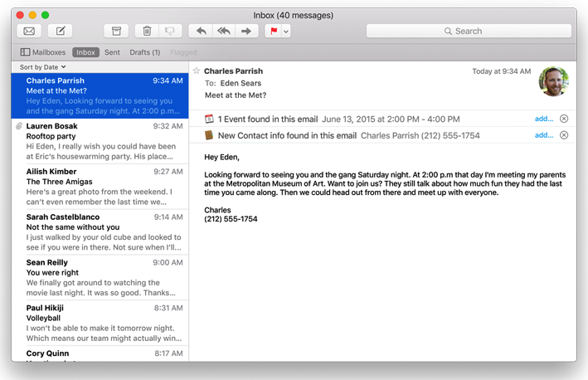
Task: Compose a new message
Action: (61, 32)
